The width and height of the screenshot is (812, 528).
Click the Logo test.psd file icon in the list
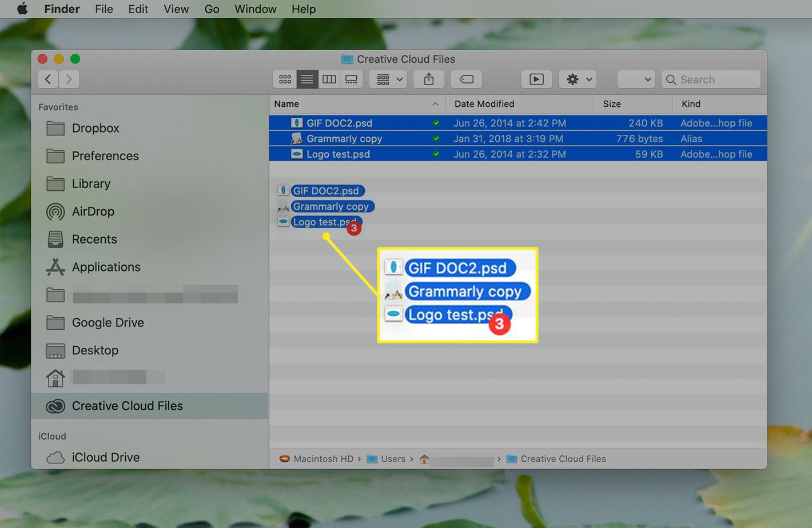[296, 154]
